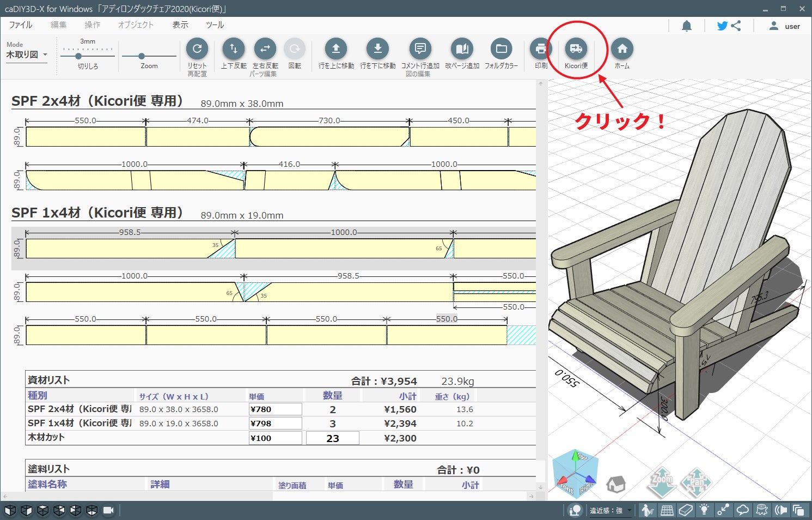Click the Kicori便 delivery truck icon
Image resolution: width=812 pixels, height=520 pixels.
[576, 49]
